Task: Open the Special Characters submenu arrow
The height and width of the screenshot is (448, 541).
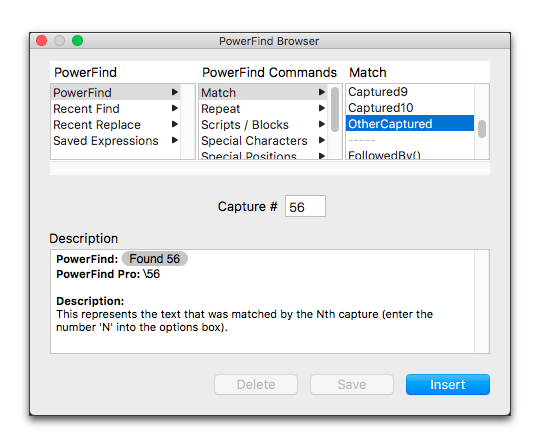Action: coord(322,140)
